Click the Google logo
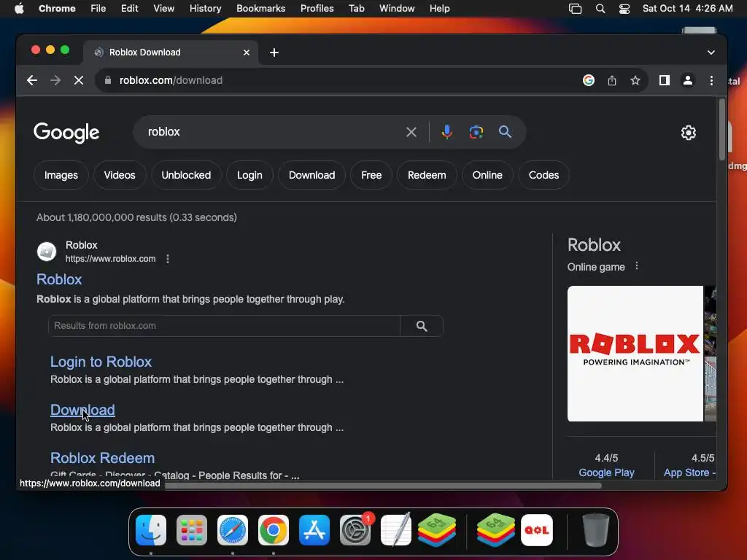This screenshot has width=747, height=560. (66, 133)
